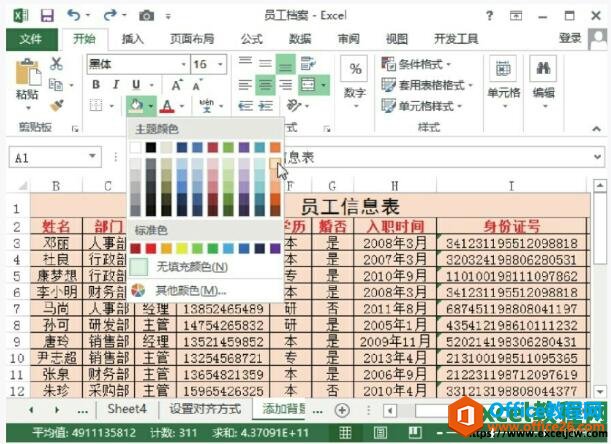
Task: Click the Normal view icon in status bar
Action: pyautogui.click(x=345, y=432)
